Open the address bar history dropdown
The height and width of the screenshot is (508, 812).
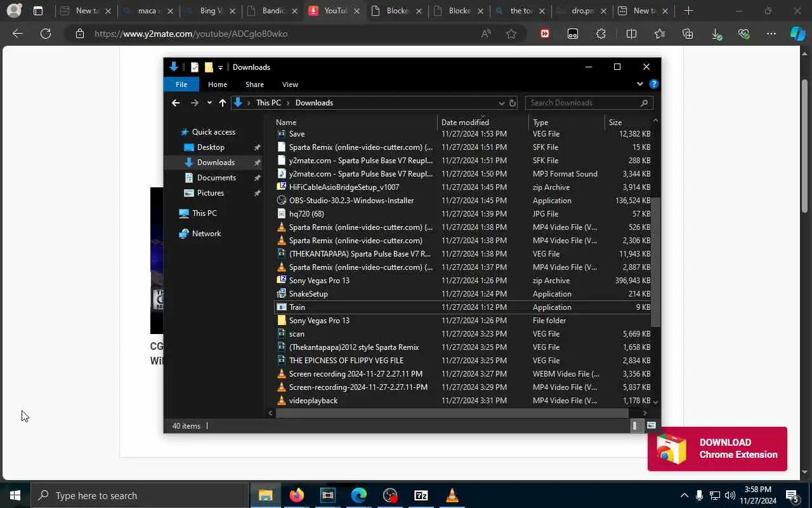501,103
